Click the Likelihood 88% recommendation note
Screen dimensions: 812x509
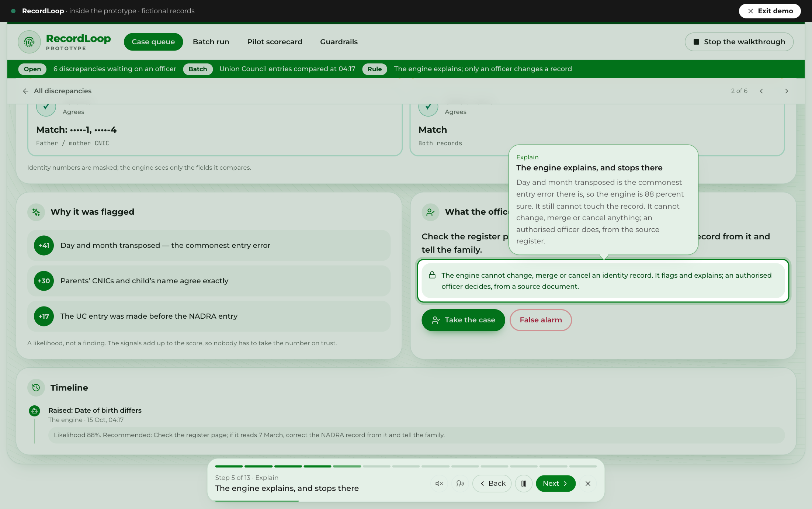pyautogui.click(x=416, y=435)
